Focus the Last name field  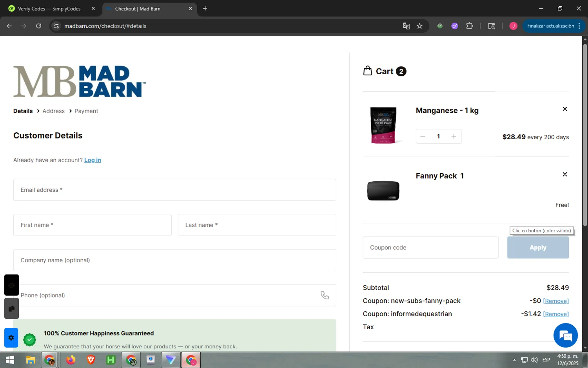click(257, 225)
